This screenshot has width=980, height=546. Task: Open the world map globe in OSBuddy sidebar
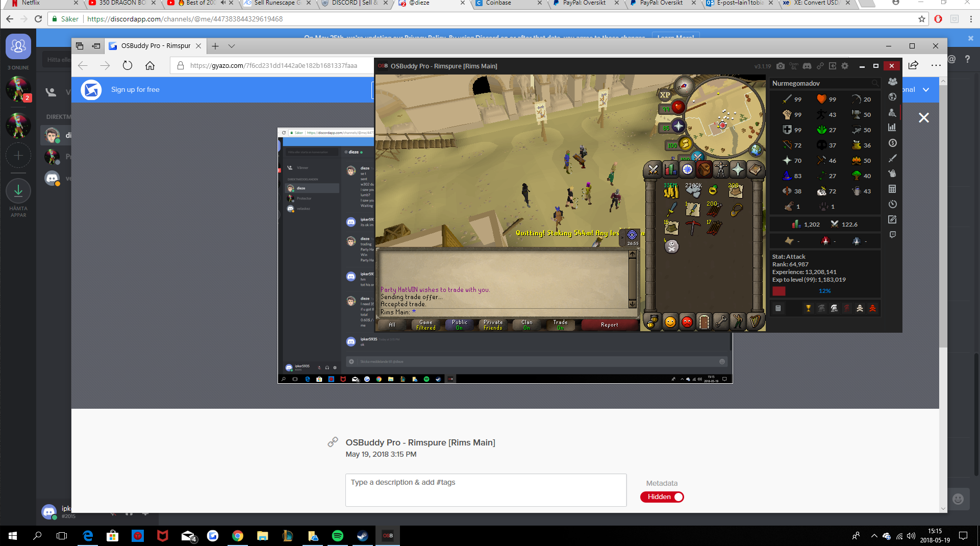tap(892, 97)
